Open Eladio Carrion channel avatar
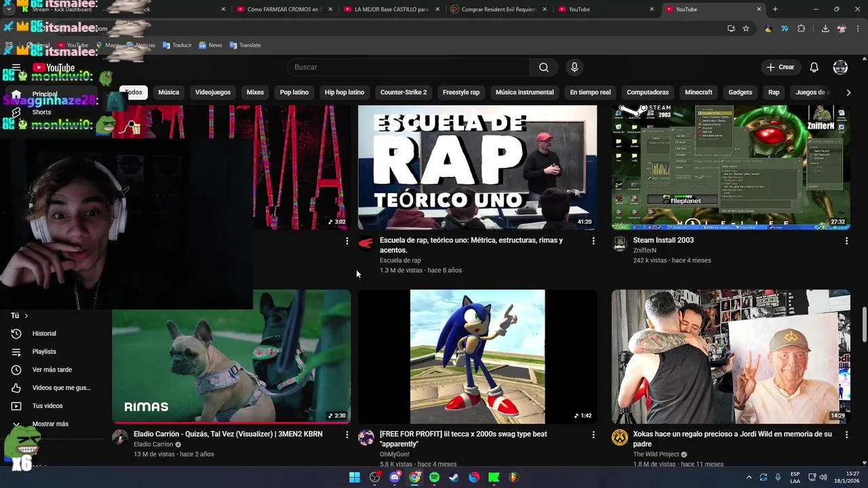 coord(120,437)
